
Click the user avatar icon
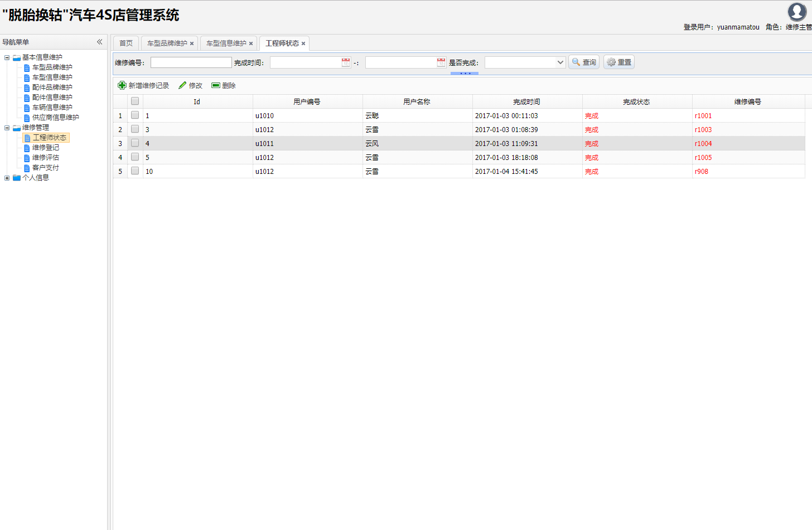pyautogui.click(x=796, y=12)
